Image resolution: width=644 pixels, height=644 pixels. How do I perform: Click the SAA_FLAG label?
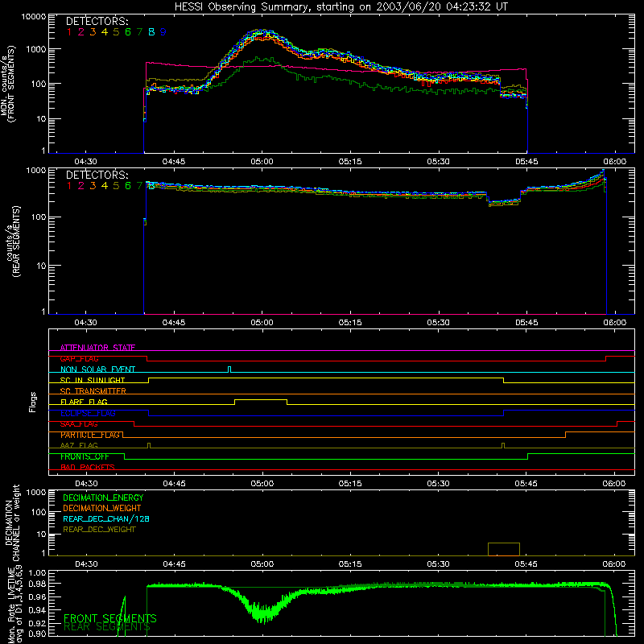click(79, 424)
